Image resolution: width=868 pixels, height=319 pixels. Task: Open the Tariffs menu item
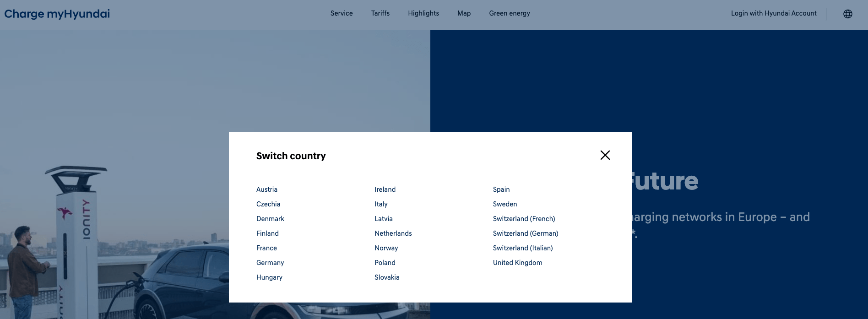pos(380,13)
